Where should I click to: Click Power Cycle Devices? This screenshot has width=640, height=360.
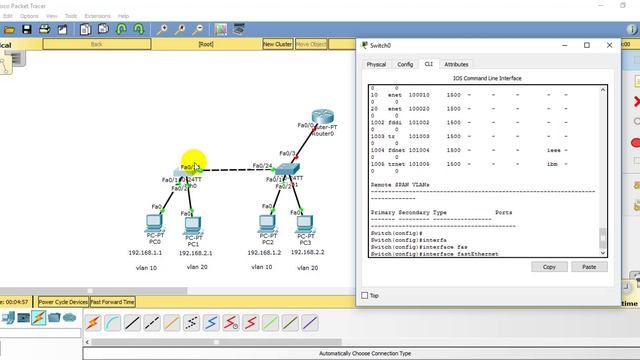pos(63,302)
